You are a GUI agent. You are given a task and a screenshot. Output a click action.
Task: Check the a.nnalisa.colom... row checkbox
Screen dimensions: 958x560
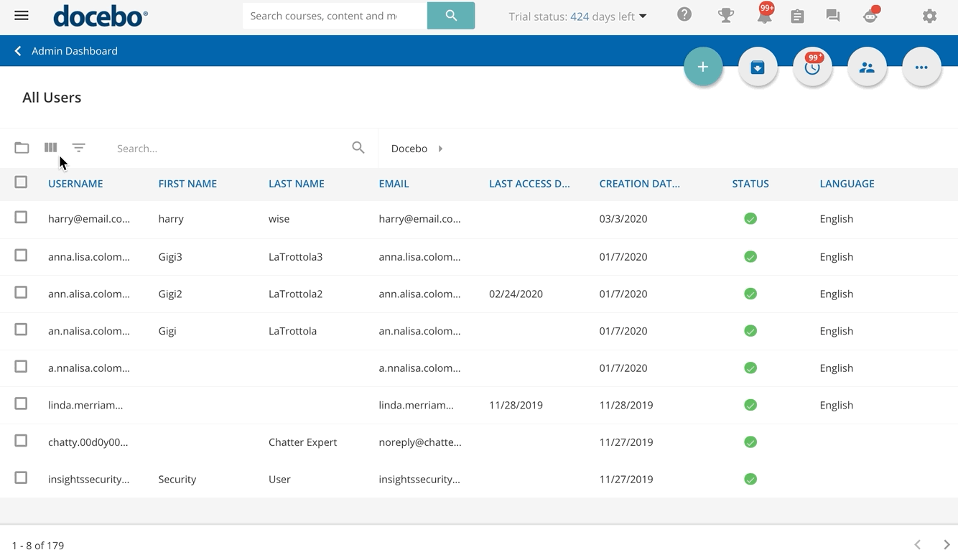click(x=21, y=366)
